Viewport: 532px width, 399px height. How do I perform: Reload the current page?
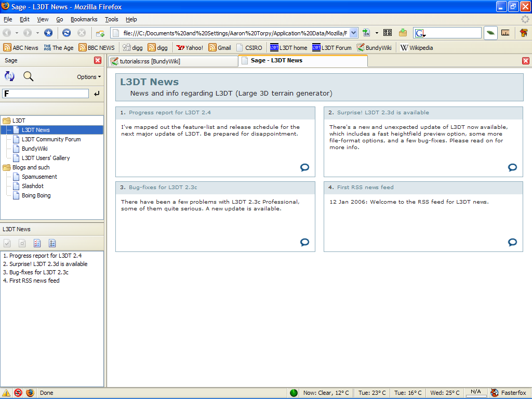66,33
